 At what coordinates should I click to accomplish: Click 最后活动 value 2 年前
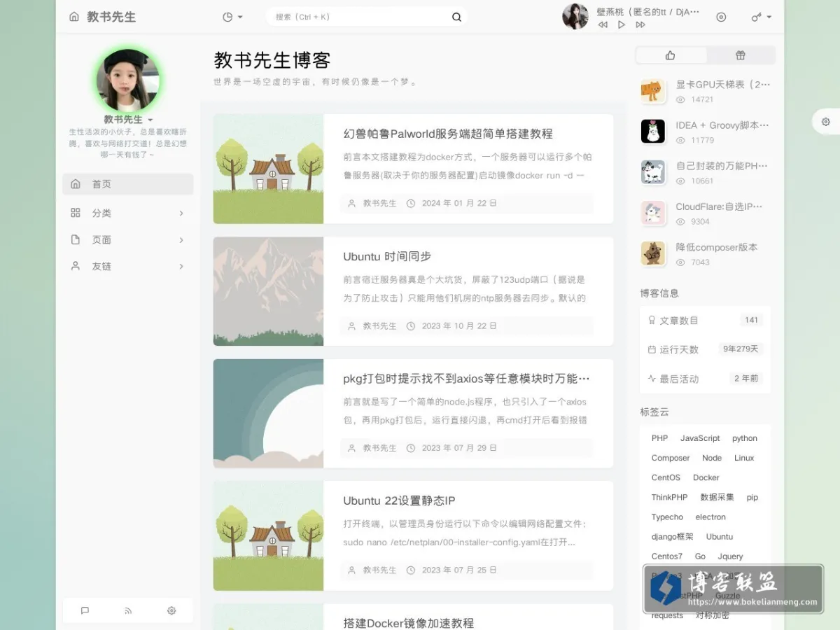[x=746, y=379]
